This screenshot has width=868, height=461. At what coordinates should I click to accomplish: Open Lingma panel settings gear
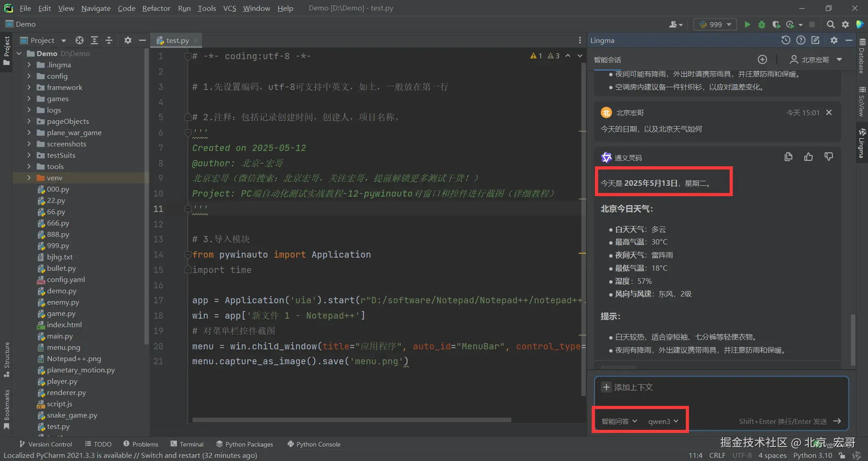(834, 40)
